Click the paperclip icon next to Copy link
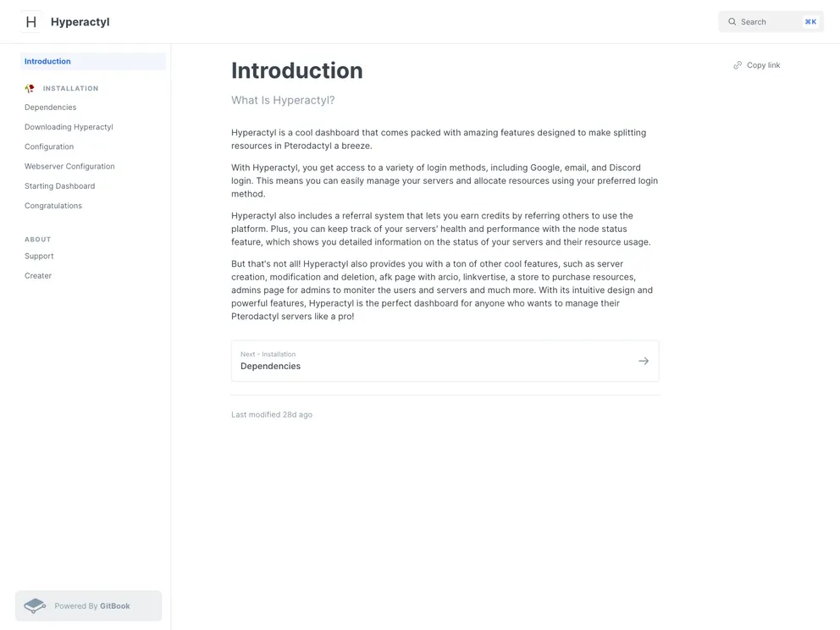 point(738,64)
